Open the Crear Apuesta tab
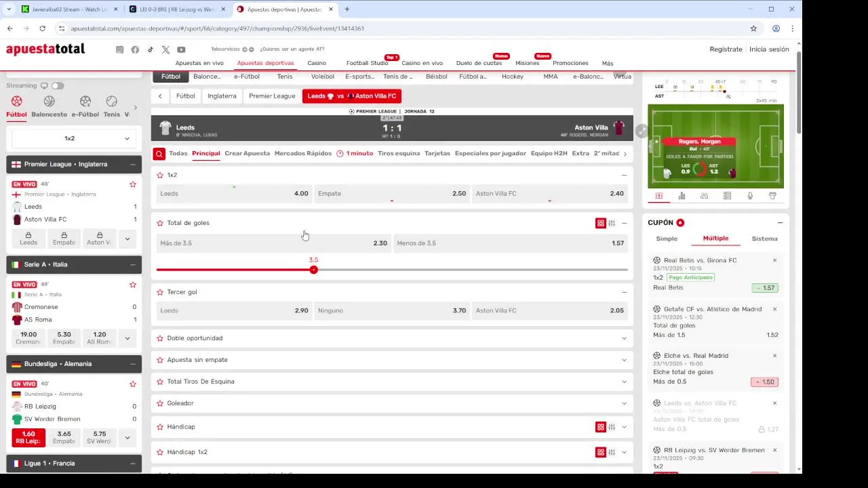The width and height of the screenshot is (868, 488). pos(247,153)
